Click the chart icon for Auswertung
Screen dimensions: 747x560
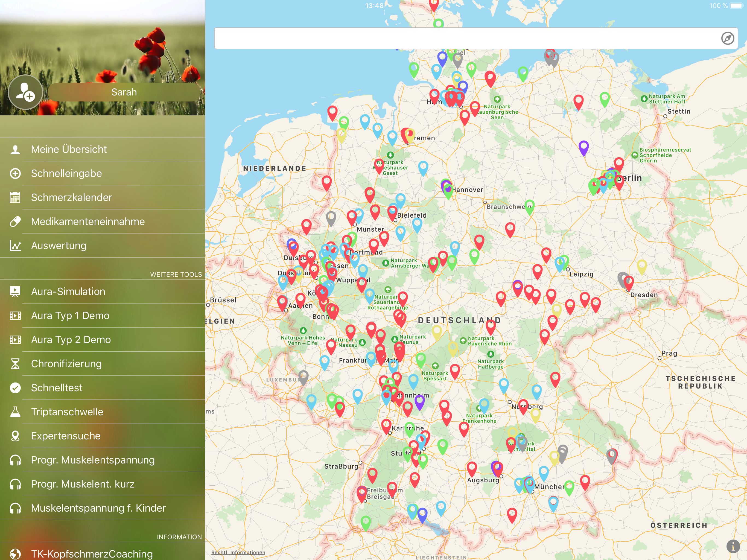pyautogui.click(x=15, y=246)
